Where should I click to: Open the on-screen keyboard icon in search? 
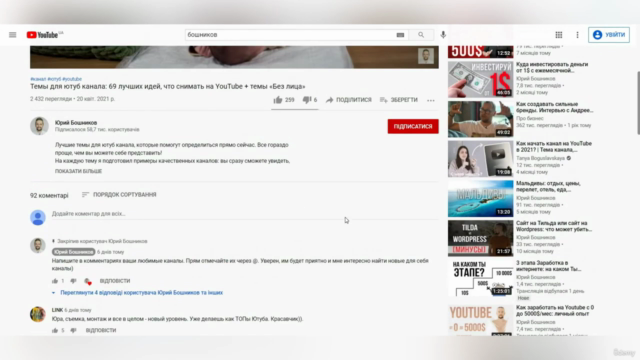(x=400, y=35)
